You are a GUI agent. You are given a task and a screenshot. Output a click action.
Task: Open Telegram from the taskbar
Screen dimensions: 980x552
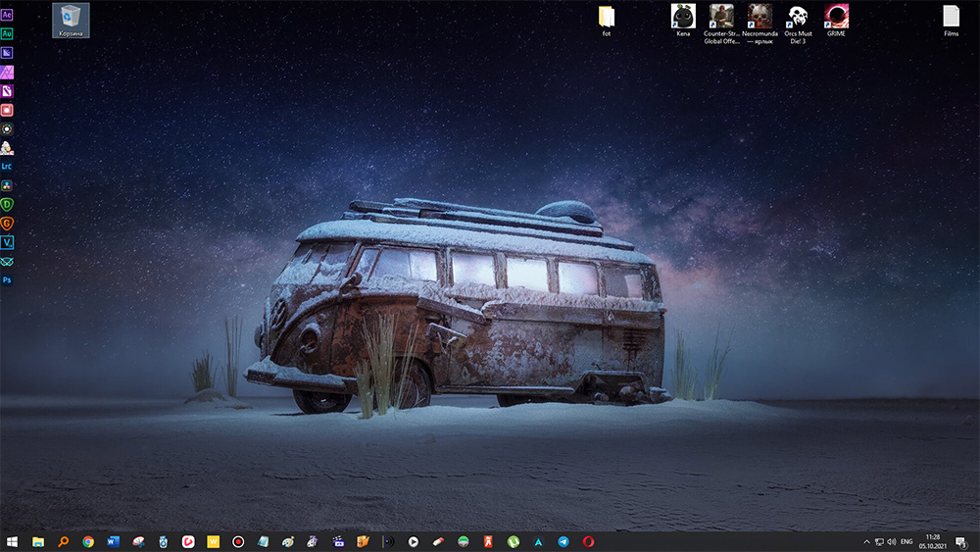coord(563,542)
